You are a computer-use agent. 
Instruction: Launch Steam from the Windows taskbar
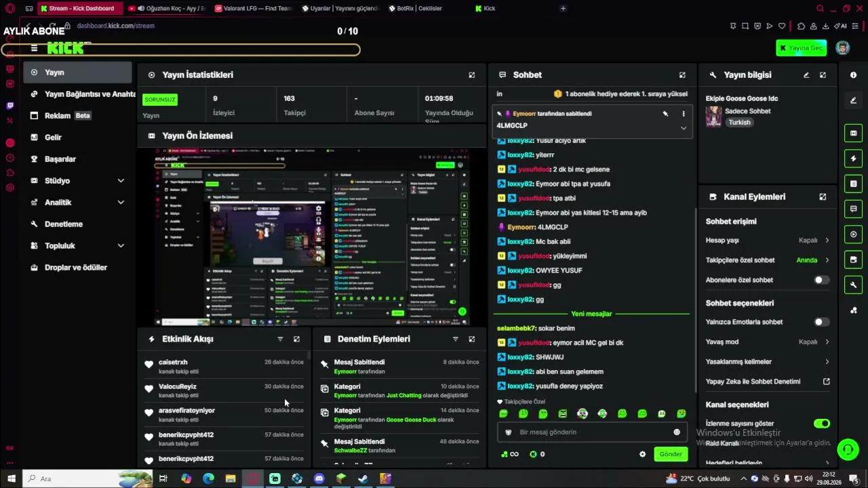[x=363, y=479]
